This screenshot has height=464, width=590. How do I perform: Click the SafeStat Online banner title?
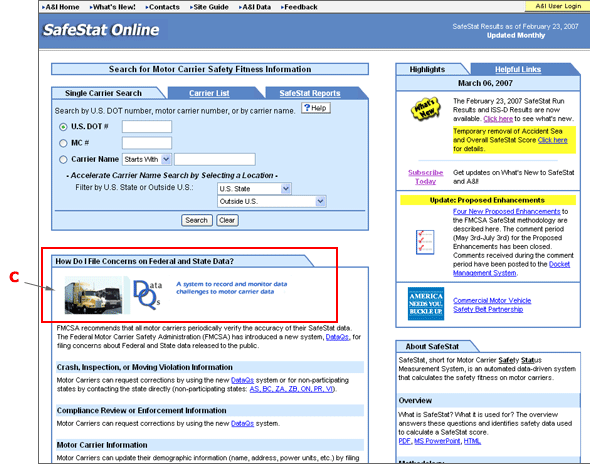pos(101,30)
